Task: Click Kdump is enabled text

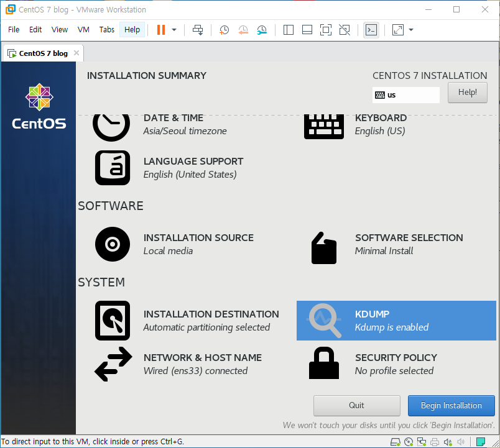Action: pyautogui.click(x=392, y=327)
